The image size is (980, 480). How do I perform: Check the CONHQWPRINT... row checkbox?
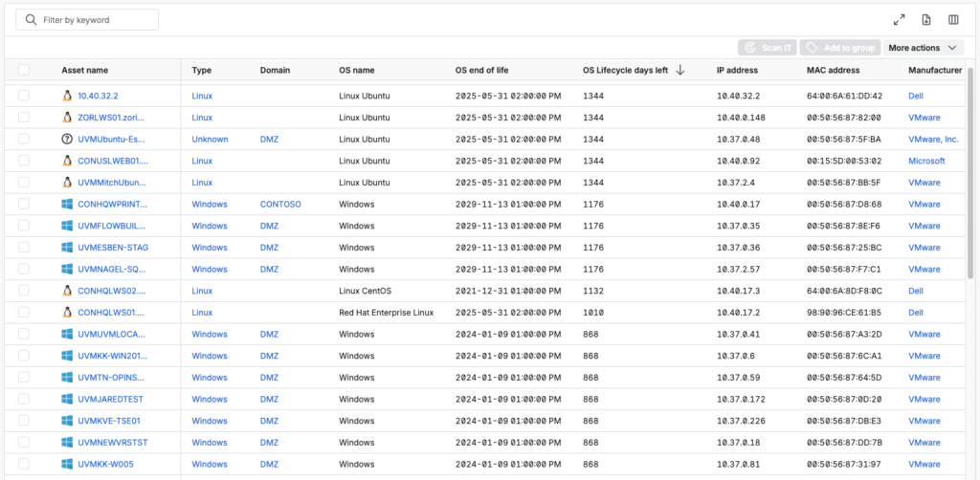point(24,204)
